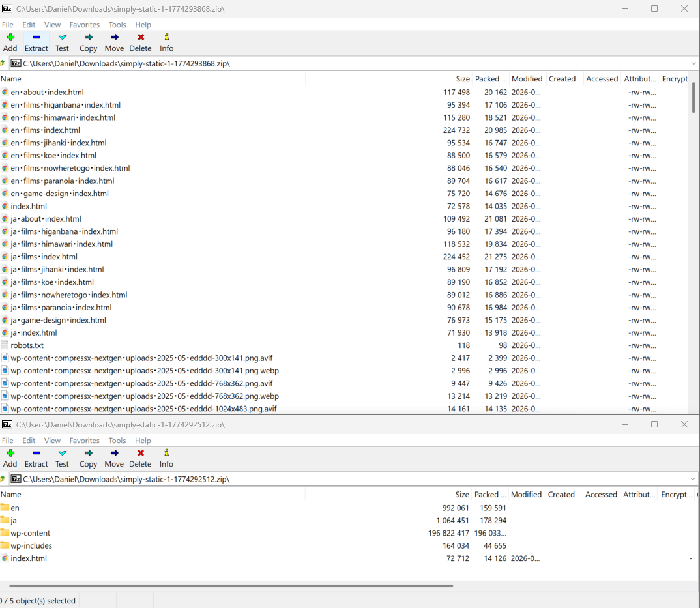Sort by Name column in top window
Image resolution: width=700 pixels, height=608 pixels.
click(153, 79)
